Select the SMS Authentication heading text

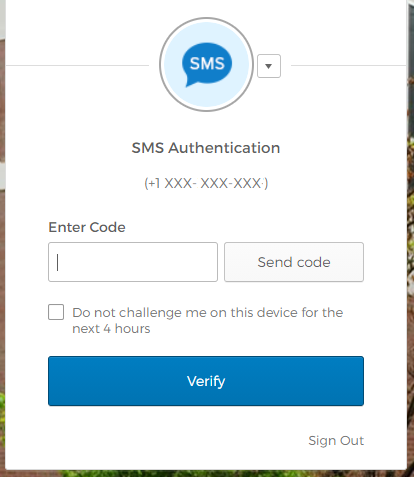click(206, 148)
